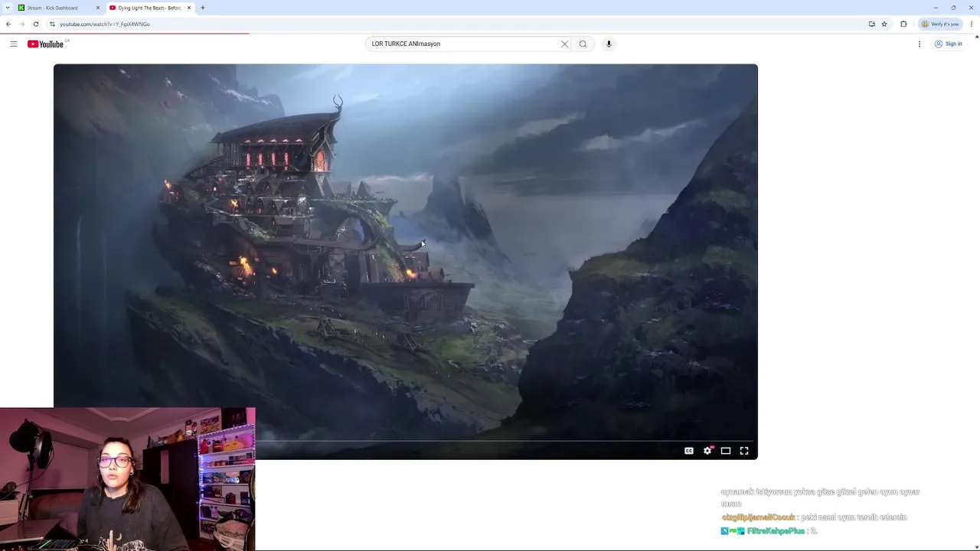Open the YouTube settings three-dot menu
980x551 pixels.
[x=920, y=44]
